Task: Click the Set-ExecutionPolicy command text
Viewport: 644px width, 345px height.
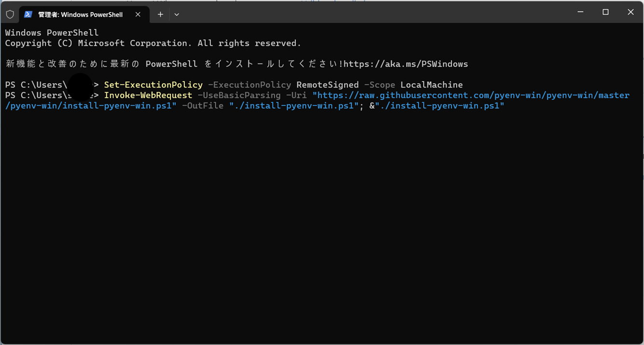Action: (x=153, y=85)
